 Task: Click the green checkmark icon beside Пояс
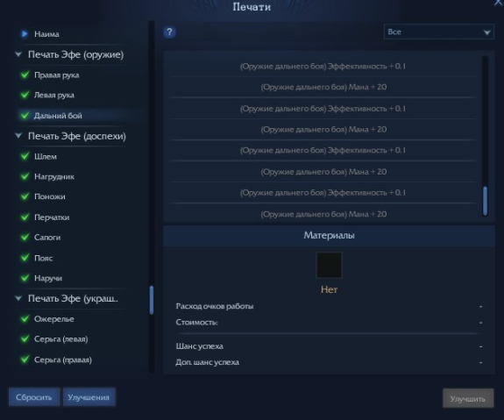tap(25, 258)
